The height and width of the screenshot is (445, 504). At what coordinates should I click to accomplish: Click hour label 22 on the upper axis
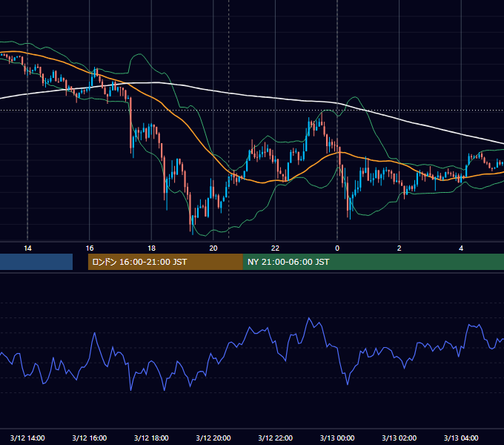276,248
